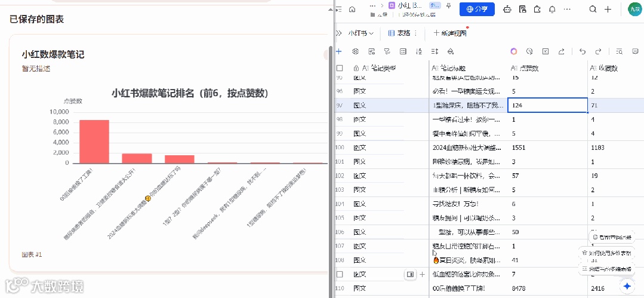
Task: Open the robot assistant icon
Action: (x=508, y=9)
